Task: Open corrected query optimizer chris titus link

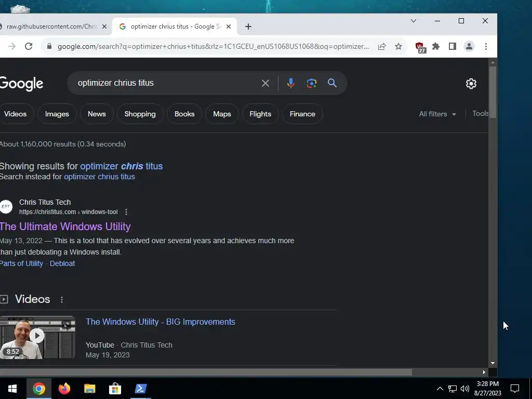Action: (x=122, y=166)
